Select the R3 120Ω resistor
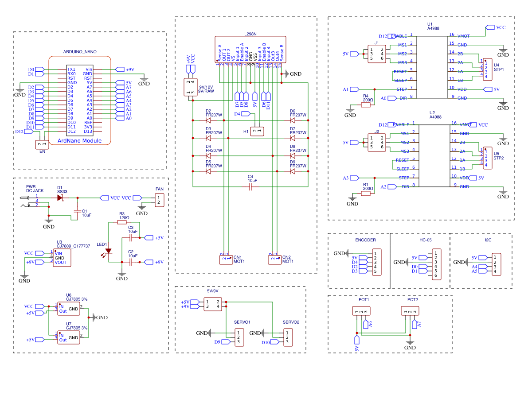Screen dimensions: 532x399 [122, 222]
